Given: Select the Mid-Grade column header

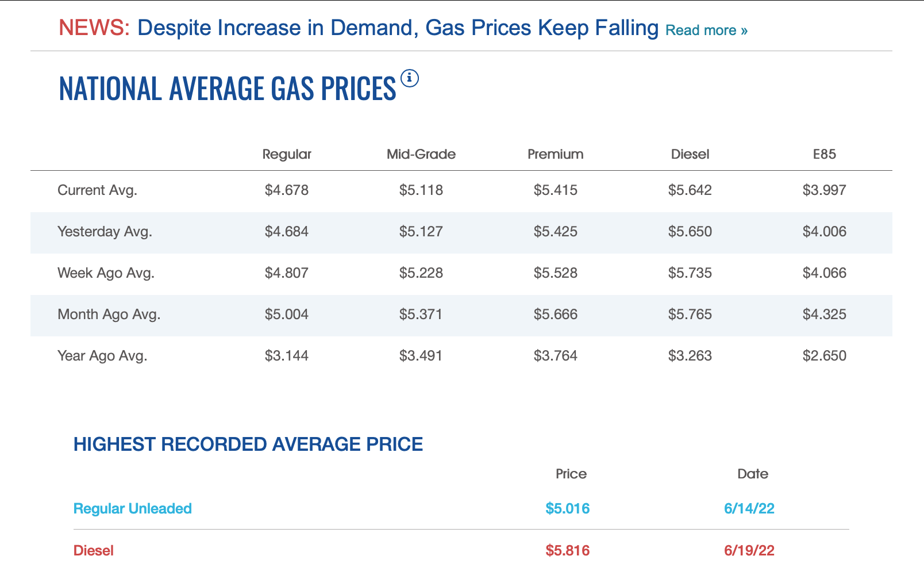Looking at the screenshot, I should point(421,154).
